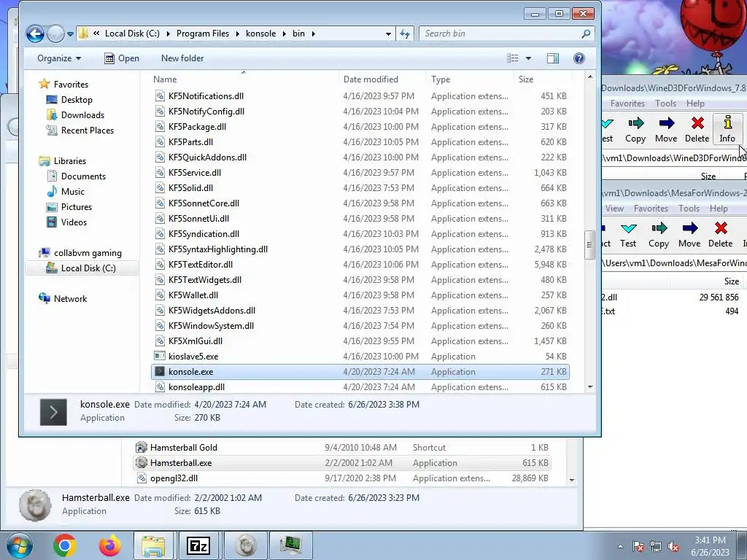Viewport: 747px width, 560px height.
Task: Sort by Date modified column header
Action: click(371, 79)
